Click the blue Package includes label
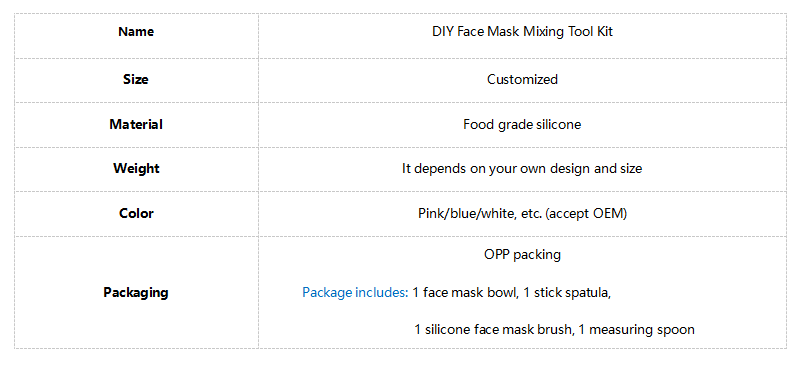803x369 pixels. (x=355, y=292)
